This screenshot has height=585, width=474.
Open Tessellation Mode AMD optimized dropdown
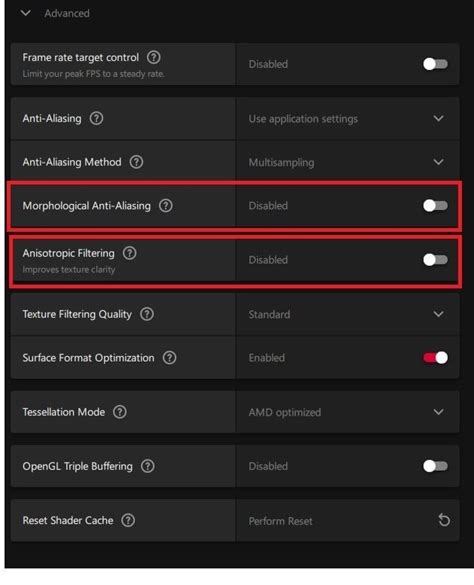(x=347, y=412)
